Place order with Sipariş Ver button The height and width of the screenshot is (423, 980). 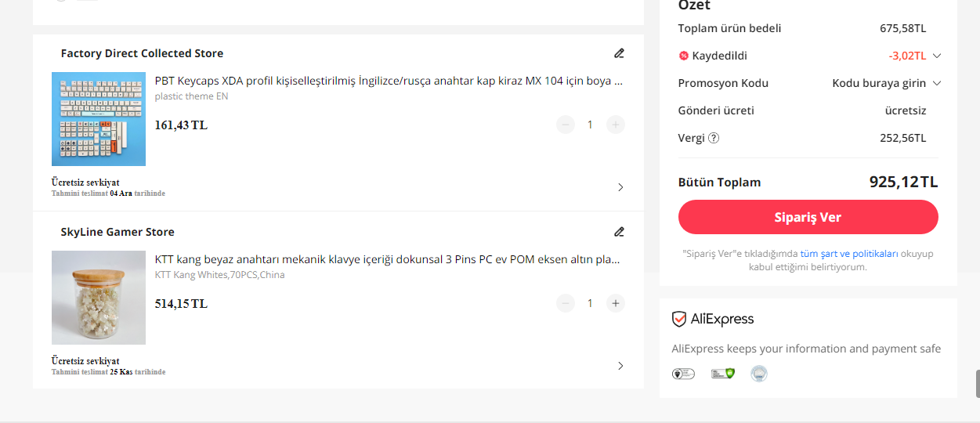pyautogui.click(x=808, y=217)
